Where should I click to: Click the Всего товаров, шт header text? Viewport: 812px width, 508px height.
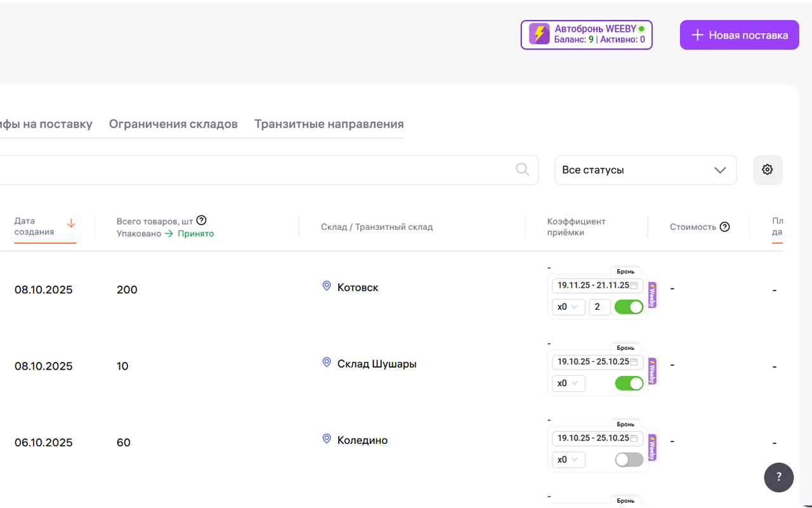155,221
